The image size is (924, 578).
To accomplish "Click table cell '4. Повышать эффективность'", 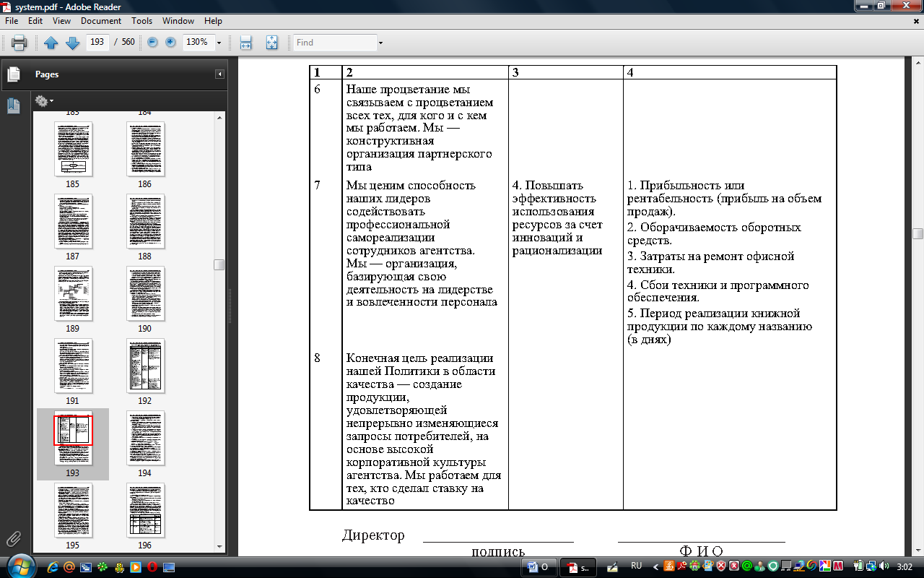I will 554,191.
